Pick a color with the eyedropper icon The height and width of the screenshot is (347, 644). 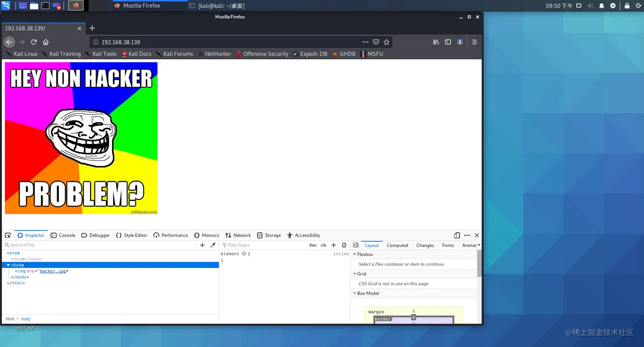213,245
